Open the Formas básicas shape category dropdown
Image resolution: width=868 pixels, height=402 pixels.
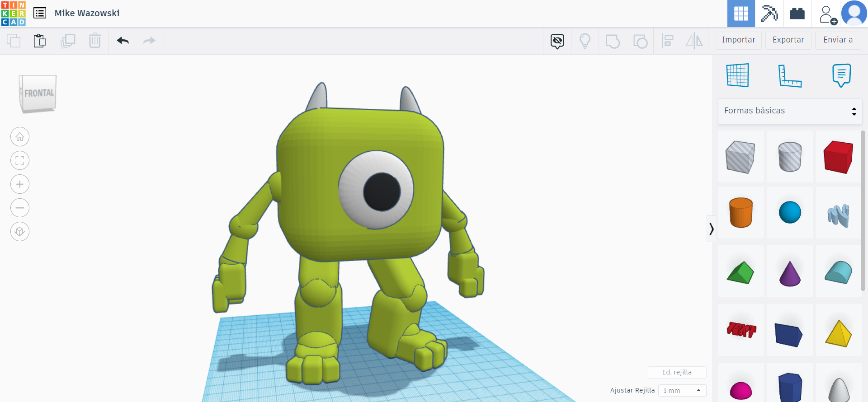[x=790, y=111]
